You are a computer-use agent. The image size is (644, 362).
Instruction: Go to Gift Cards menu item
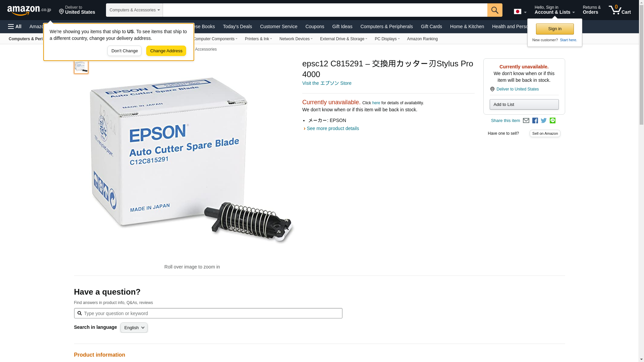coord(431,26)
